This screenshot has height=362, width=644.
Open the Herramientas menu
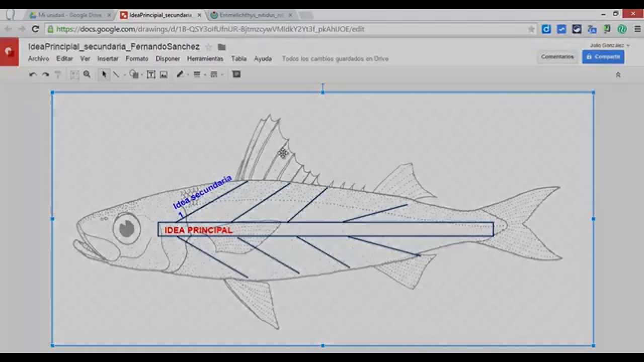(x=205, y=59)
